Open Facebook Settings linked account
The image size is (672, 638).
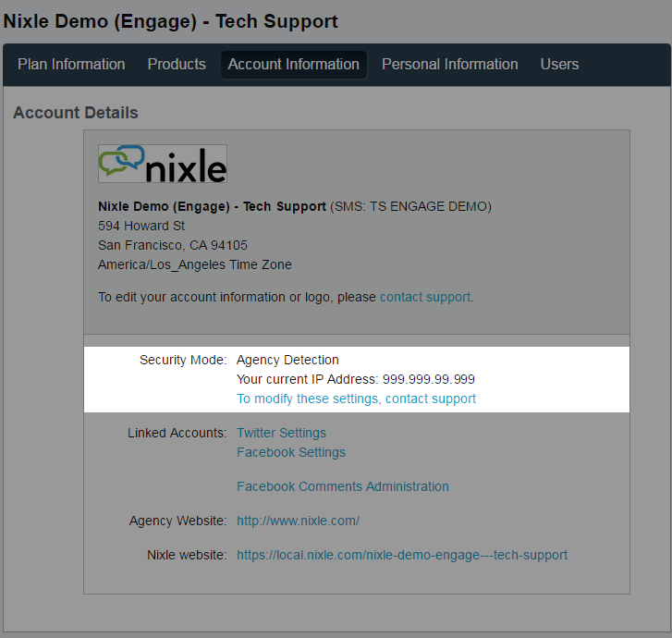pos(290,452)
